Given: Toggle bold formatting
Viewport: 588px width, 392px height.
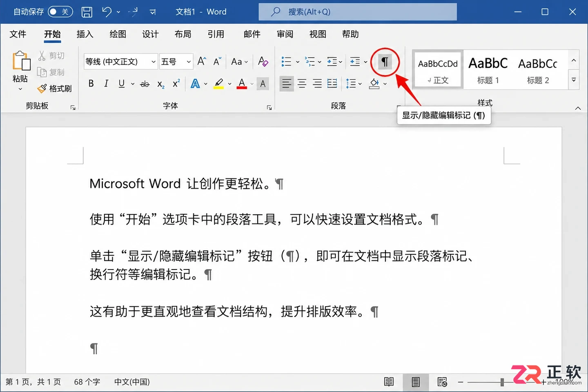Looking at the screenshot, I should [91, 84].
